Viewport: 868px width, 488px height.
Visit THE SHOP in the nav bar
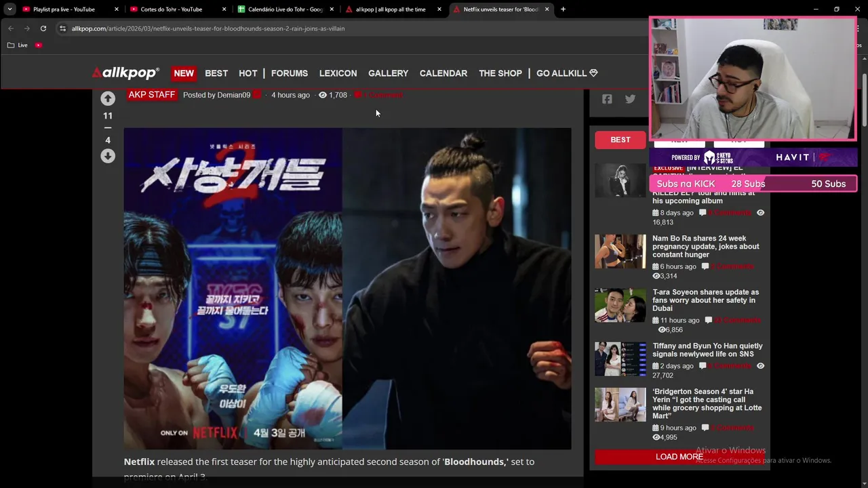point(500,73)
